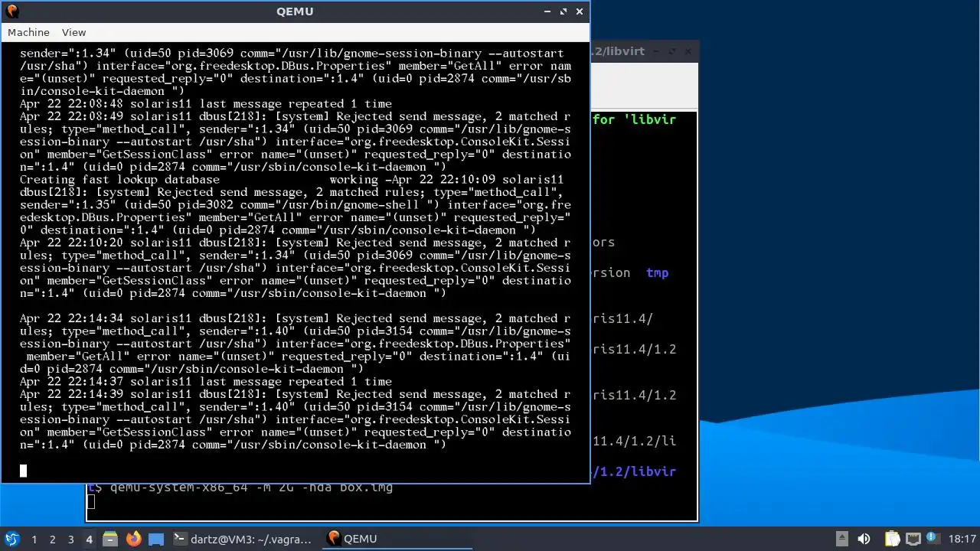
Task: Switch to workspace 1
Action: (34, 539)
